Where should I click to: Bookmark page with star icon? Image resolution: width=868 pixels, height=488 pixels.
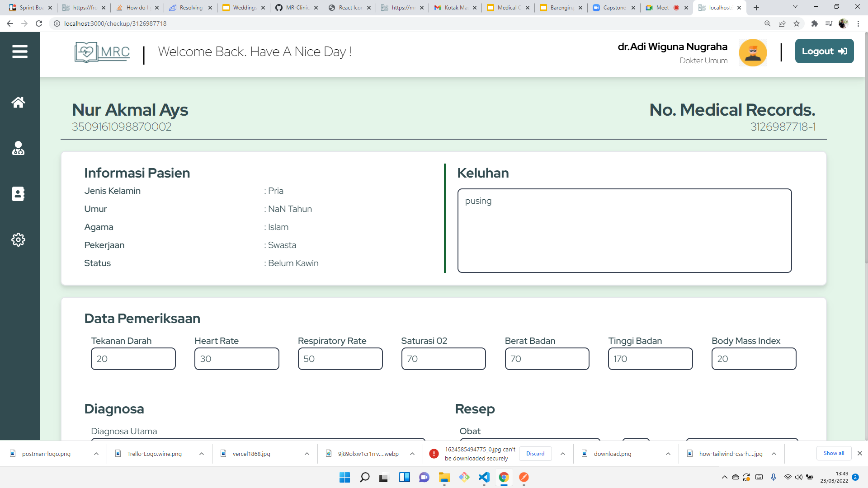[x=797, y=23]
